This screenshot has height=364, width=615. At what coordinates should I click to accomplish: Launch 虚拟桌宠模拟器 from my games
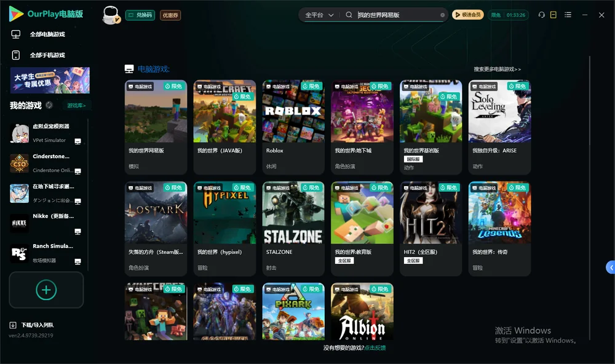point(46,133)
